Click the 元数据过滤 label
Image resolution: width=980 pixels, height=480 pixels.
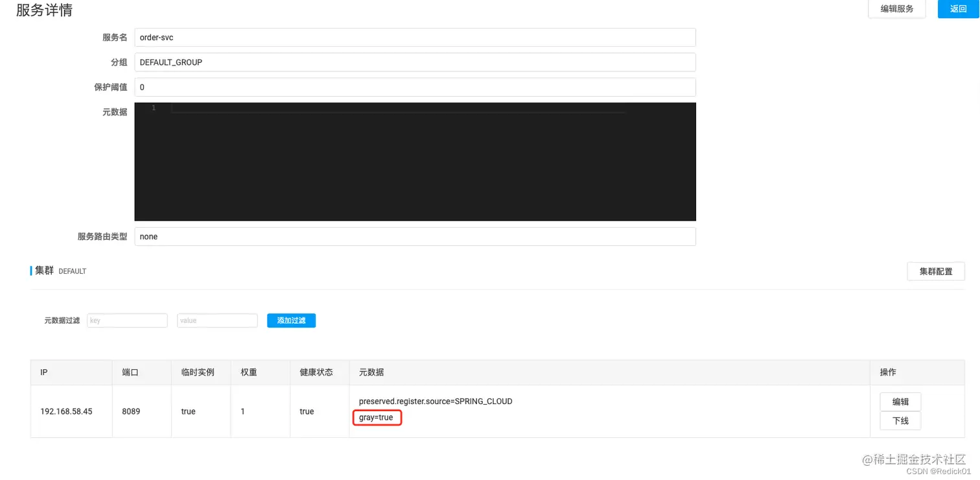tap(62, 320)
